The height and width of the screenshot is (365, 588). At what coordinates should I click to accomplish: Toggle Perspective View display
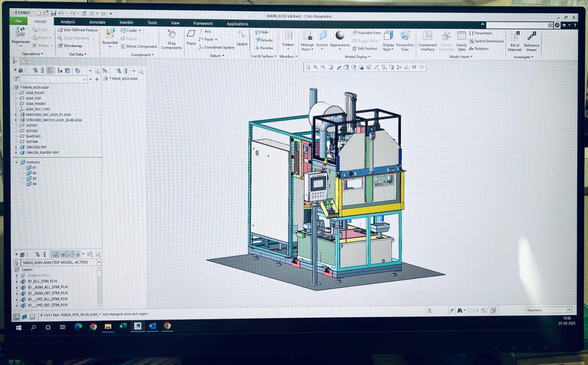[405, 36]
